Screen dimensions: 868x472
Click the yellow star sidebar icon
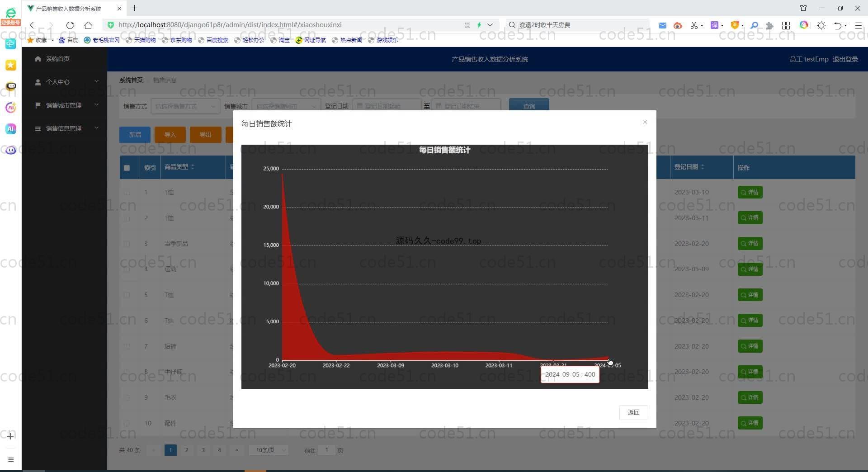point(11,65)
